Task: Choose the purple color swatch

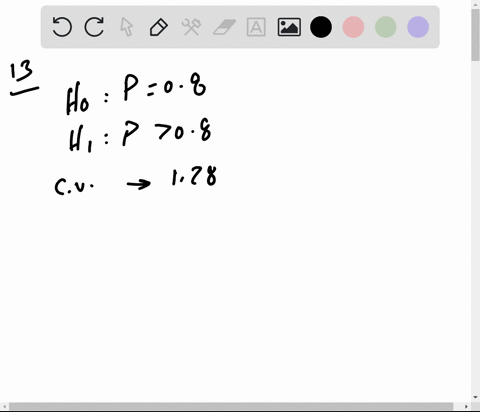Action: [x=418, y=27]
